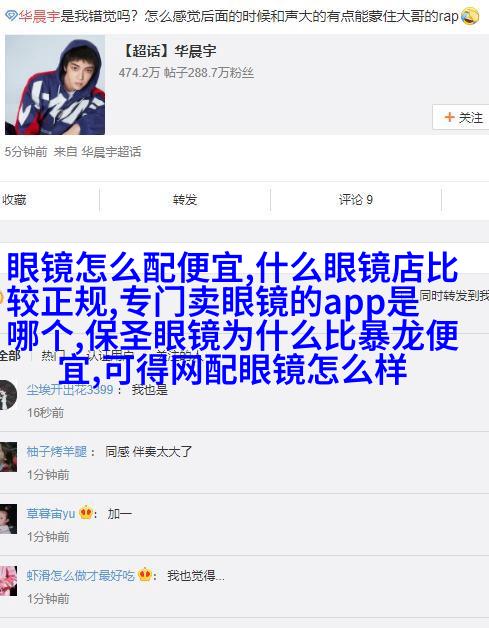The image size is (489, 628).
Task: Select the 收藏 action tab
Action: [x=14, y=199]
